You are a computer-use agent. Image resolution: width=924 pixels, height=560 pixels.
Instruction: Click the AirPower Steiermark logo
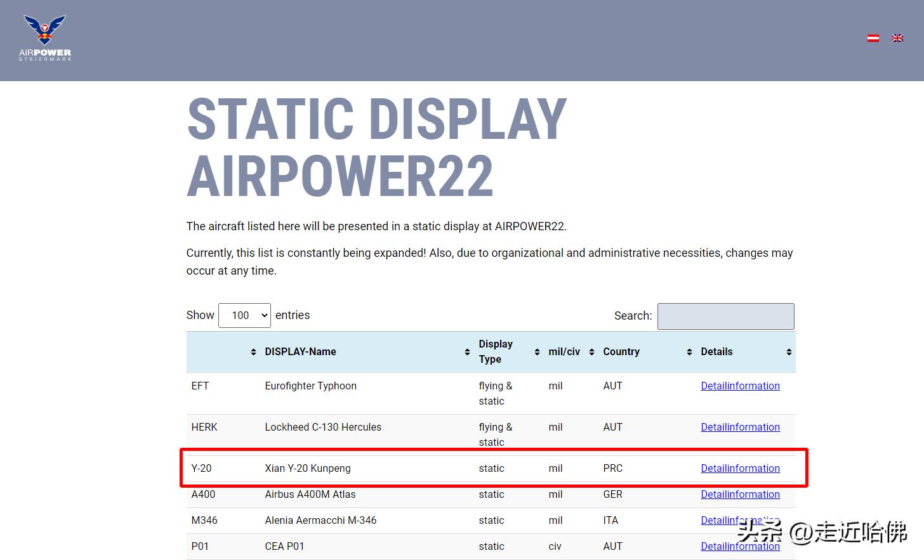pyautogui.click(x=45, y=38)
